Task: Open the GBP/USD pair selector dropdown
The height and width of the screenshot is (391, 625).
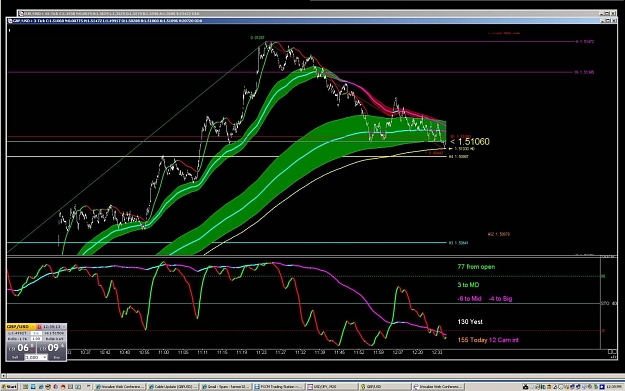Action: click(x=33, y=326)
